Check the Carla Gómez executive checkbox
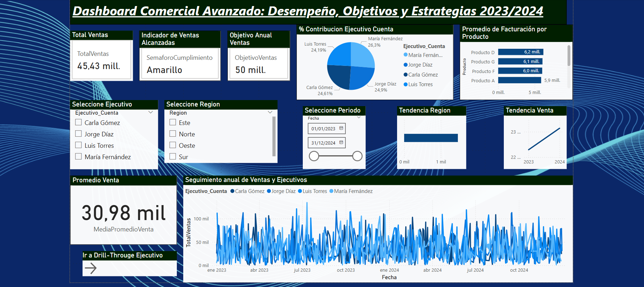 [x=79, y=122]
